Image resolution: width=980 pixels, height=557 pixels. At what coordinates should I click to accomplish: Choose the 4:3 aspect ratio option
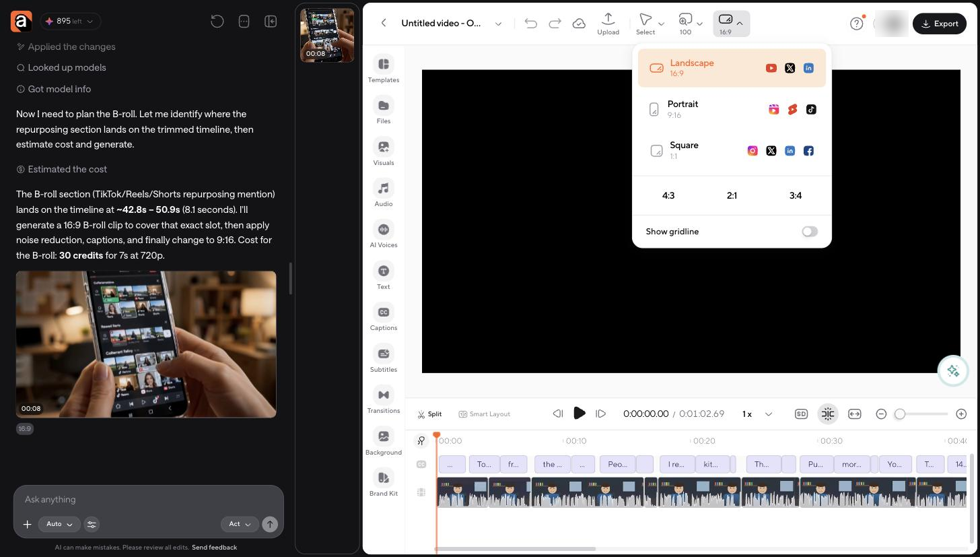[x=668, y=195]
